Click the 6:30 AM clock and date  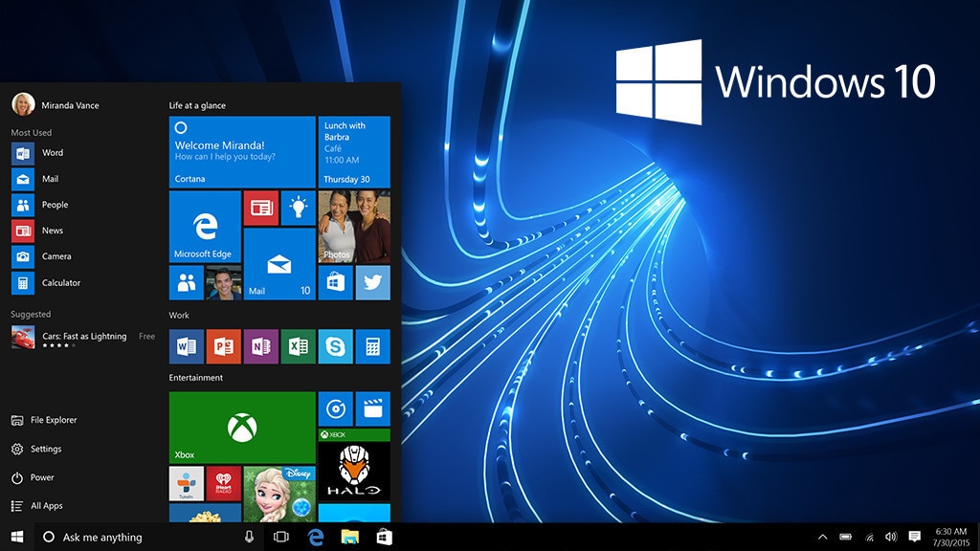click(950, 538)
